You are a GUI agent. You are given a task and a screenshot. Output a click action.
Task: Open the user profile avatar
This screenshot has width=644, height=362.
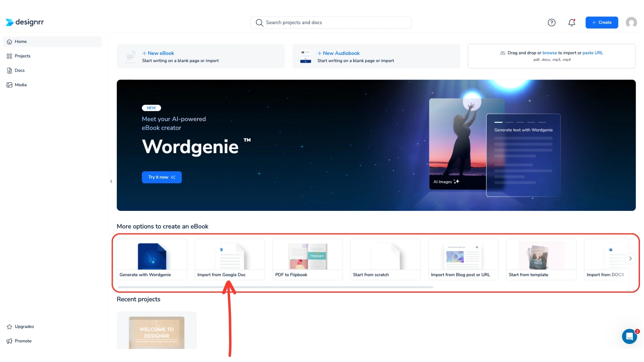631,22
